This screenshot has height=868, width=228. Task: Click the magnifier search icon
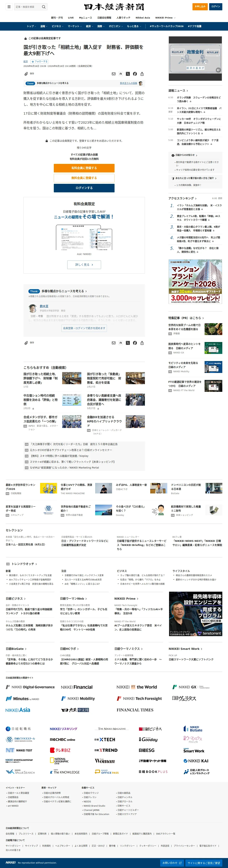point(43,7)
